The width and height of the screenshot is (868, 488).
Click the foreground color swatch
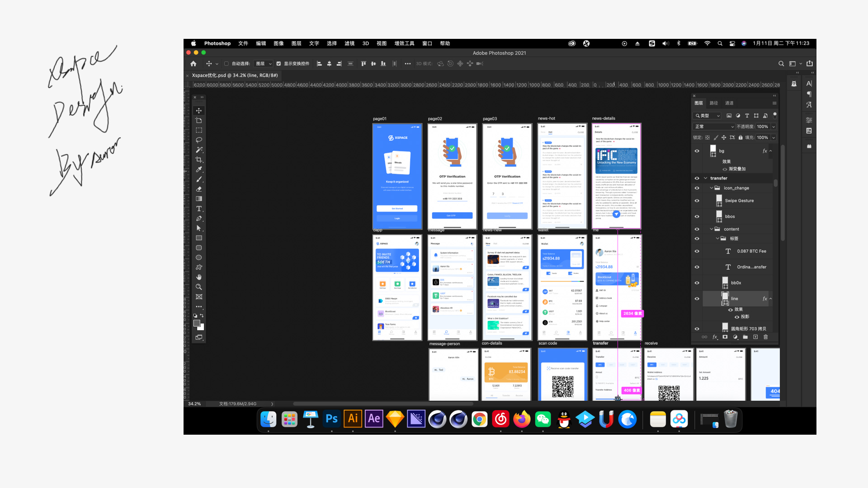pos(197,324)
